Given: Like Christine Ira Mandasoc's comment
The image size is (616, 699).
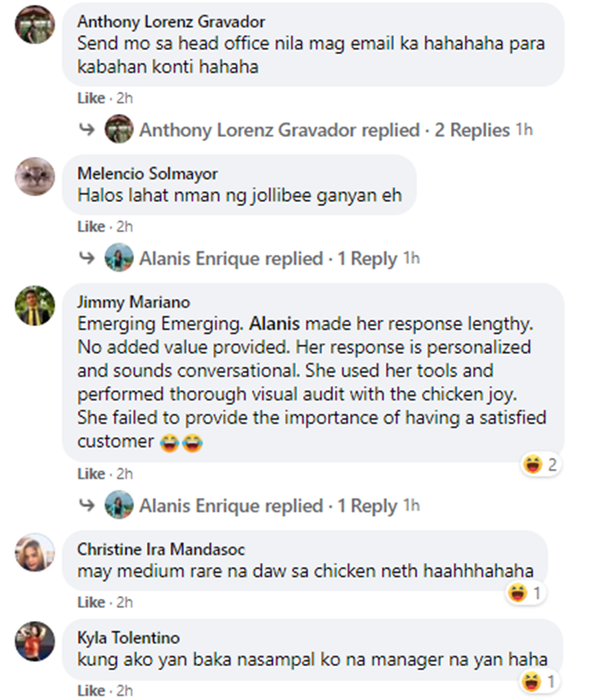Looking at the screenshot, I should [x=91, y=602].
